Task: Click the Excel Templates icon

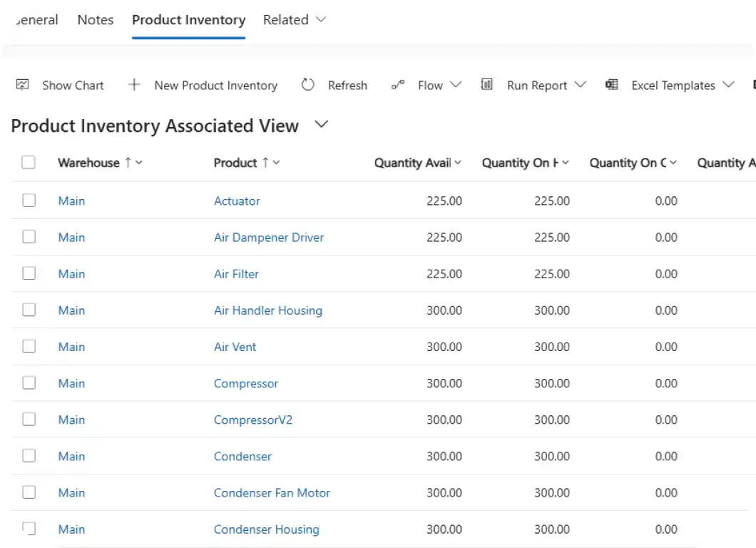Action: click(611, 84)
